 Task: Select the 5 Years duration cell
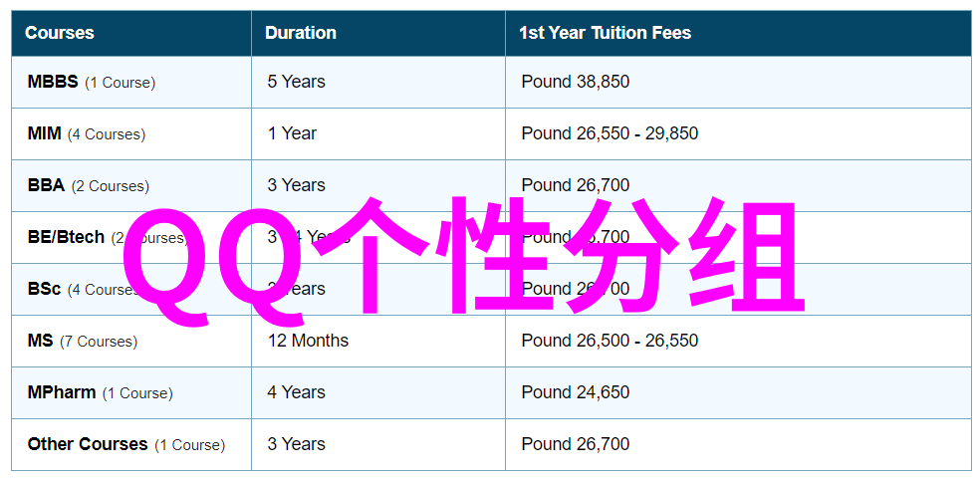click(296, 82)
